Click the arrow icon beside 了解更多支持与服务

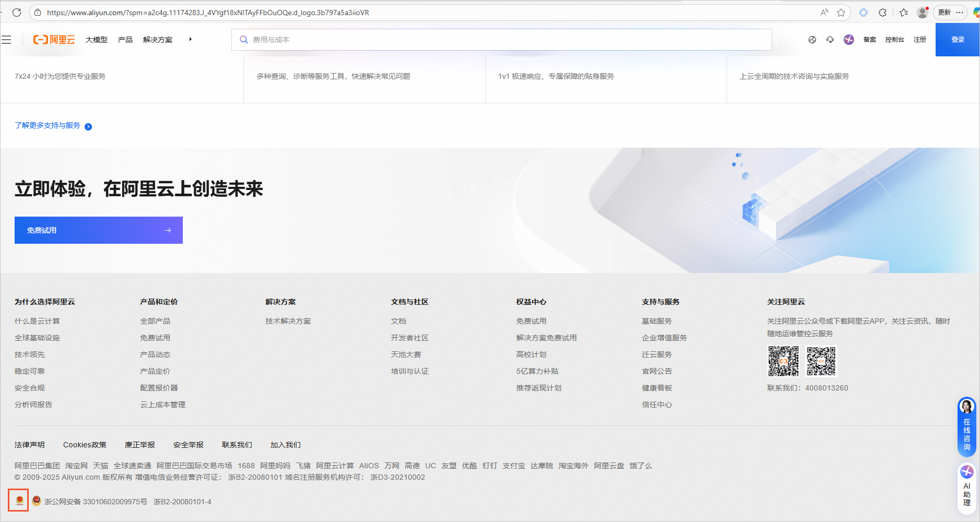click(88, 126)
